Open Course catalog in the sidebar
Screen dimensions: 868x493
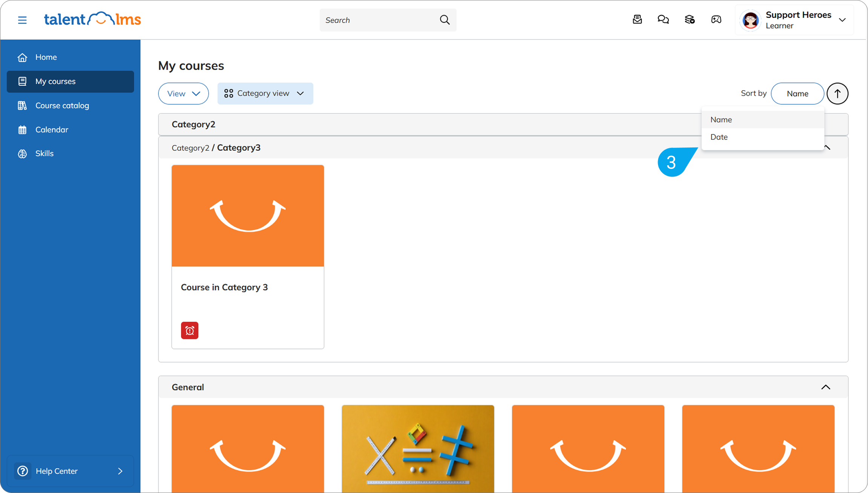click(x=71, y=106)
